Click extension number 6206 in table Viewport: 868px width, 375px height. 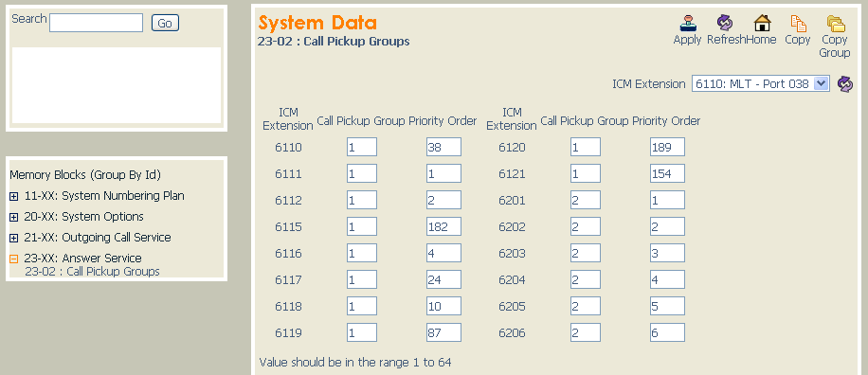pos(512,333)
